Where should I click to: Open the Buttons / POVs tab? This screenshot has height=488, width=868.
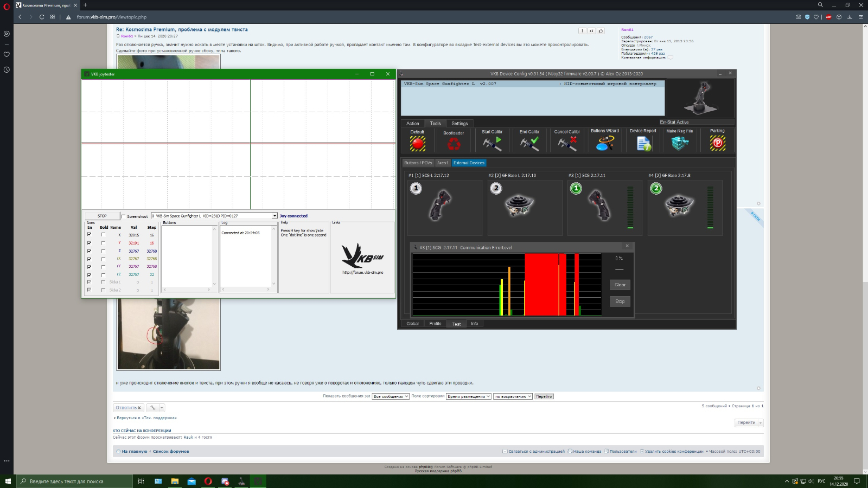tap(418, 163)
